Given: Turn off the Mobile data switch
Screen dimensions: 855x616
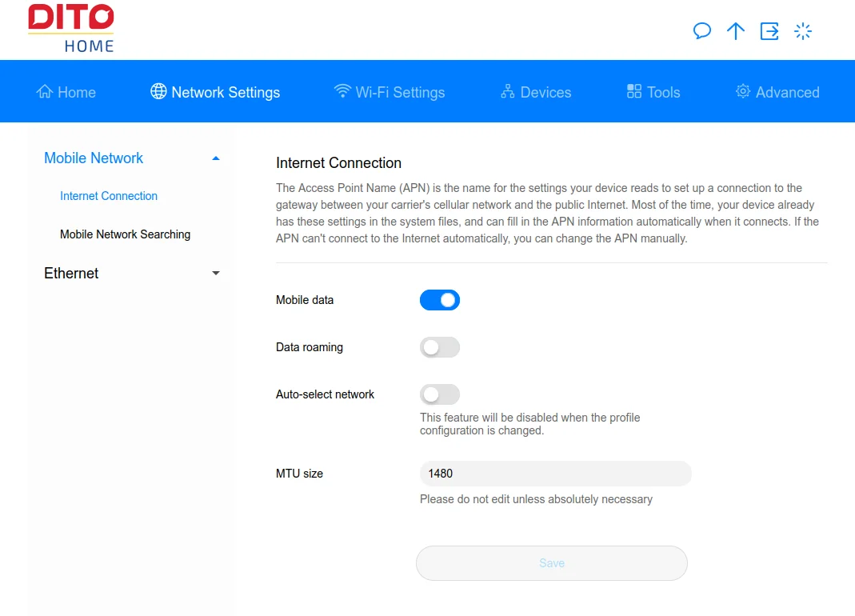Looking at the screenshot, I should tap(439, 300).
